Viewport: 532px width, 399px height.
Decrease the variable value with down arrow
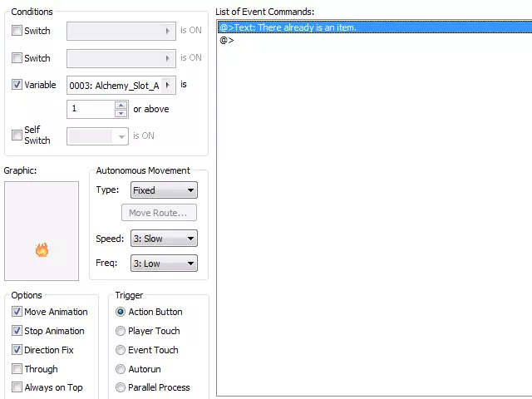click(x=121, y=113)
